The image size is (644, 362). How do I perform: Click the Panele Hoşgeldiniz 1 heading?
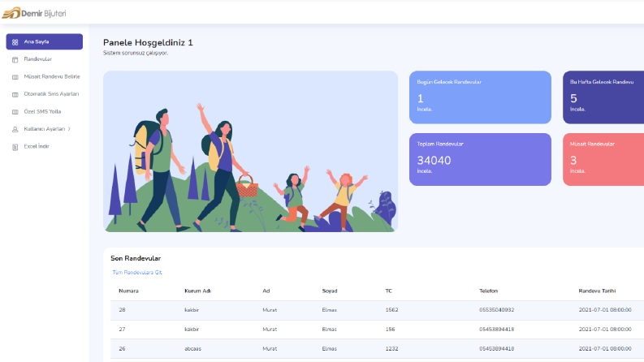(x=148, y=43)
